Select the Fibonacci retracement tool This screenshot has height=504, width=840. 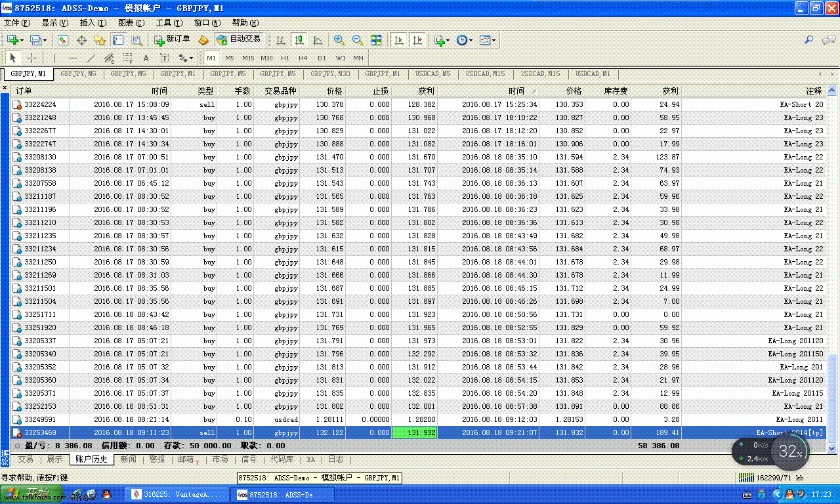(128, 58)
